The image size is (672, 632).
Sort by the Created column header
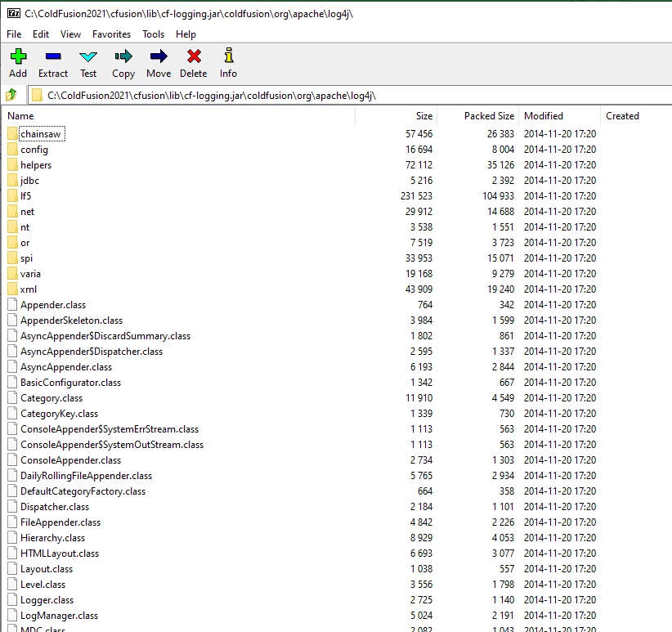tap(636, 116)
